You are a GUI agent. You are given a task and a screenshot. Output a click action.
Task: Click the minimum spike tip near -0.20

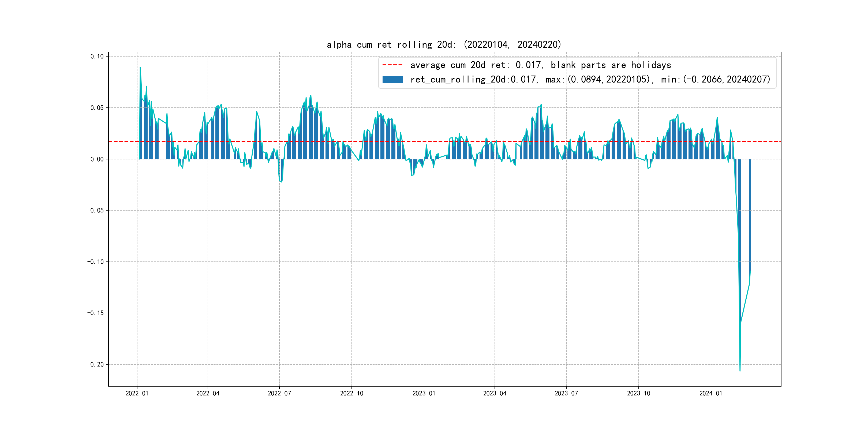click(740, 371)
